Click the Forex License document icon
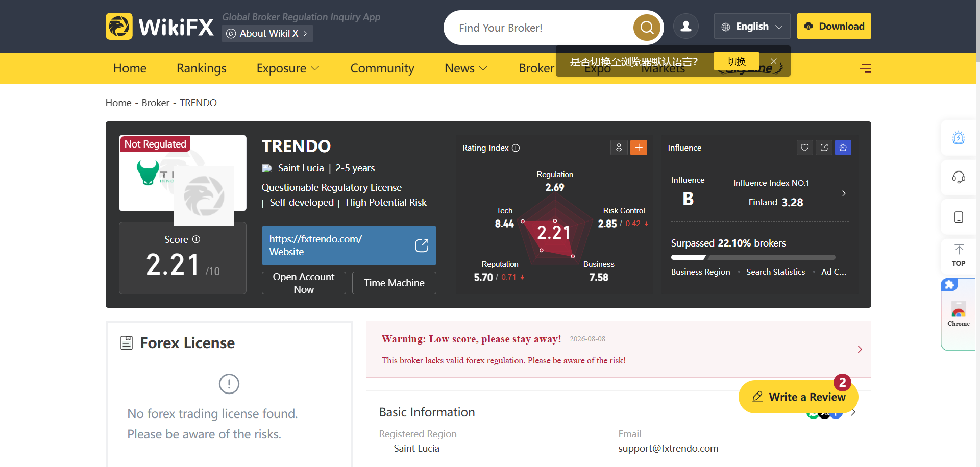The image size is (980, 467). pyautogui.click(x=127, y=343)
